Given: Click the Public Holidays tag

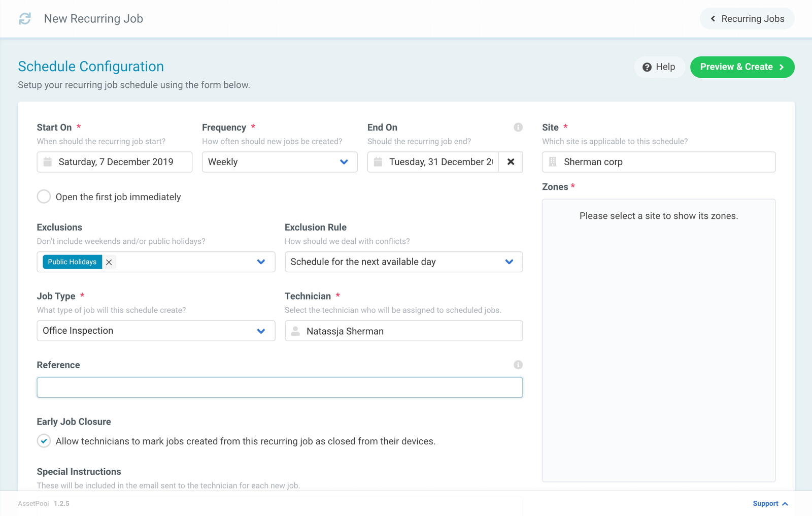Looking at the screenshot, I should click(72, 262).
